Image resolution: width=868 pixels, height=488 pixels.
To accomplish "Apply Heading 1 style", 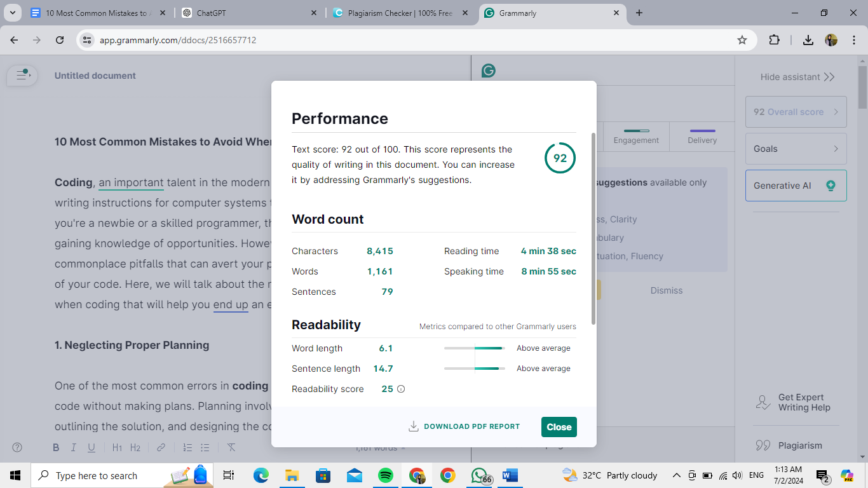I will click(x=117, y=447).
